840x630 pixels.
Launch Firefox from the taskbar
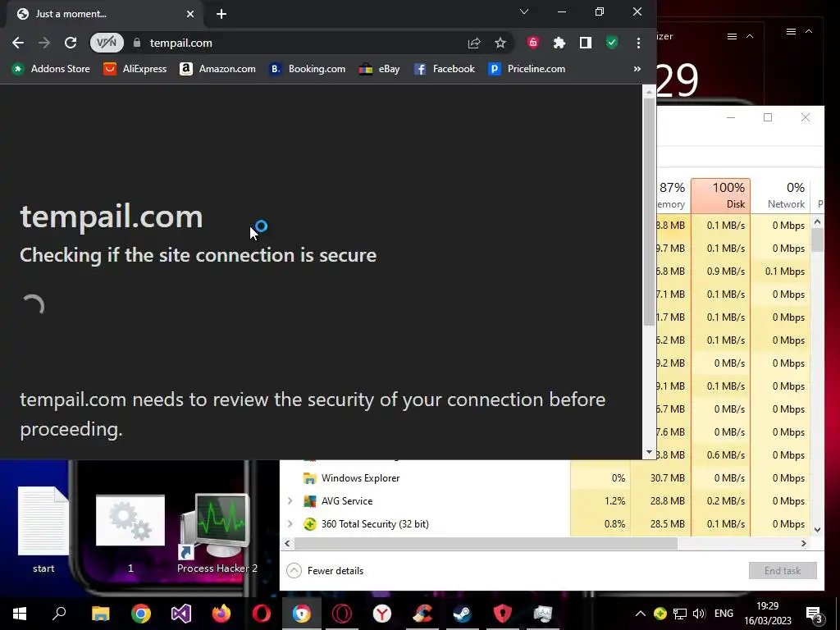pos(221,614)
